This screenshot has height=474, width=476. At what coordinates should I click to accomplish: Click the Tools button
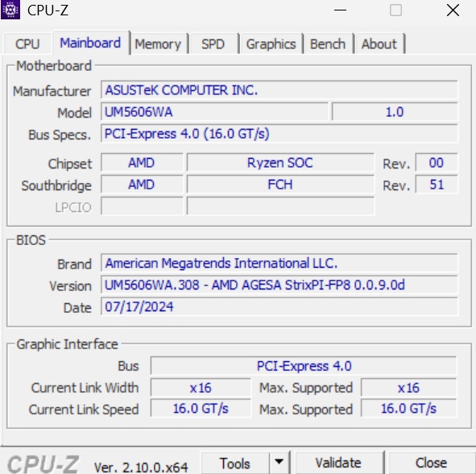(x=235, y=463)
